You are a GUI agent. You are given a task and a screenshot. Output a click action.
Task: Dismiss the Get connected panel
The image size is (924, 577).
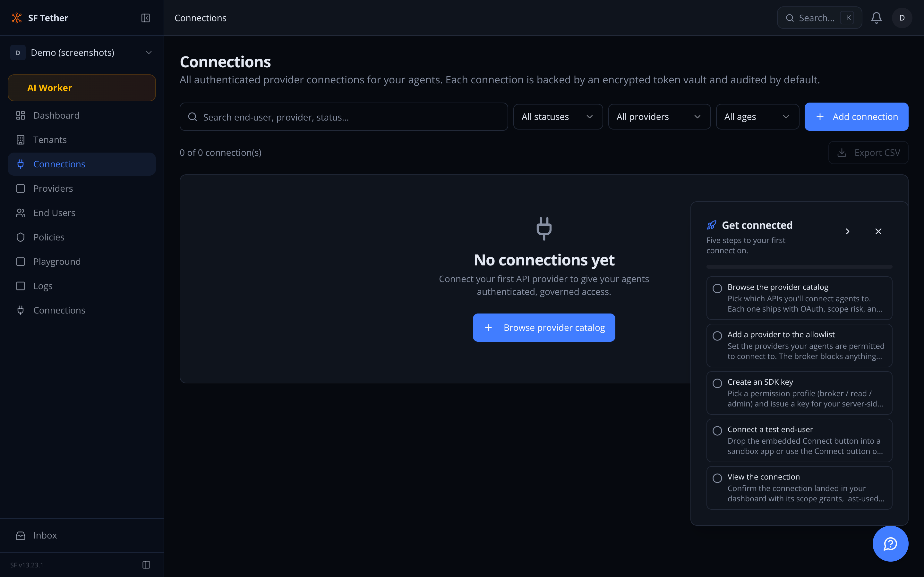coord(878,232)
